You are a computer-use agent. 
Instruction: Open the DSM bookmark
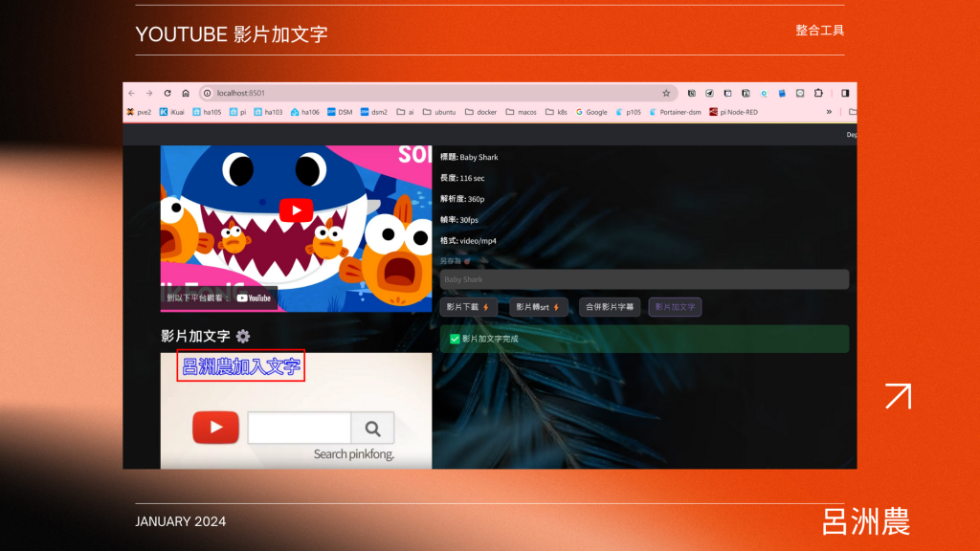340,113
